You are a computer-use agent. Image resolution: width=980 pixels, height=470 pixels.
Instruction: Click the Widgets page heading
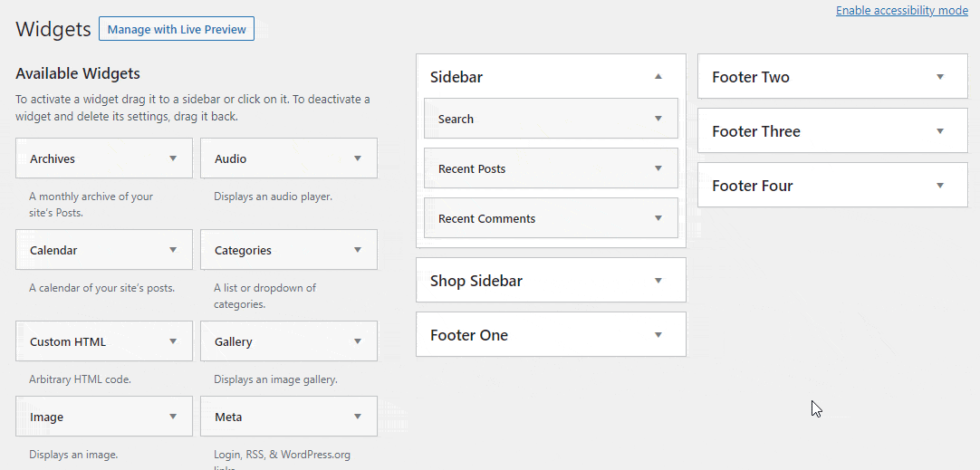click(x=53, y=29)
